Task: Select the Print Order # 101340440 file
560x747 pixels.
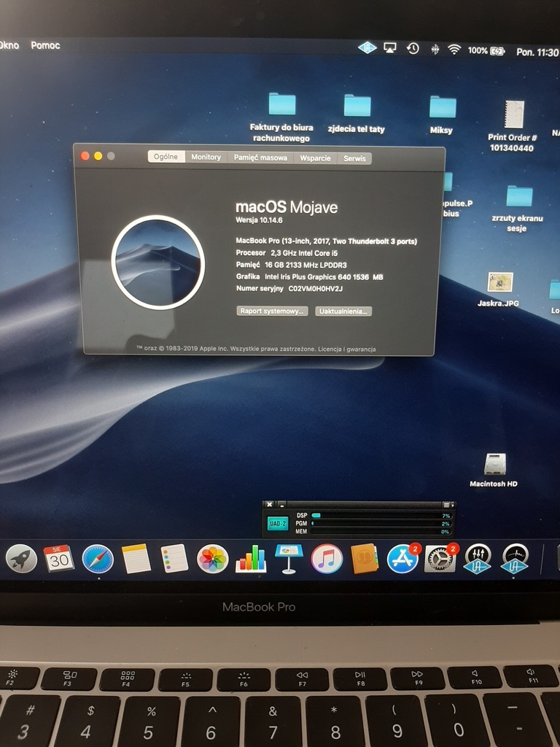Action: (513, 126)
